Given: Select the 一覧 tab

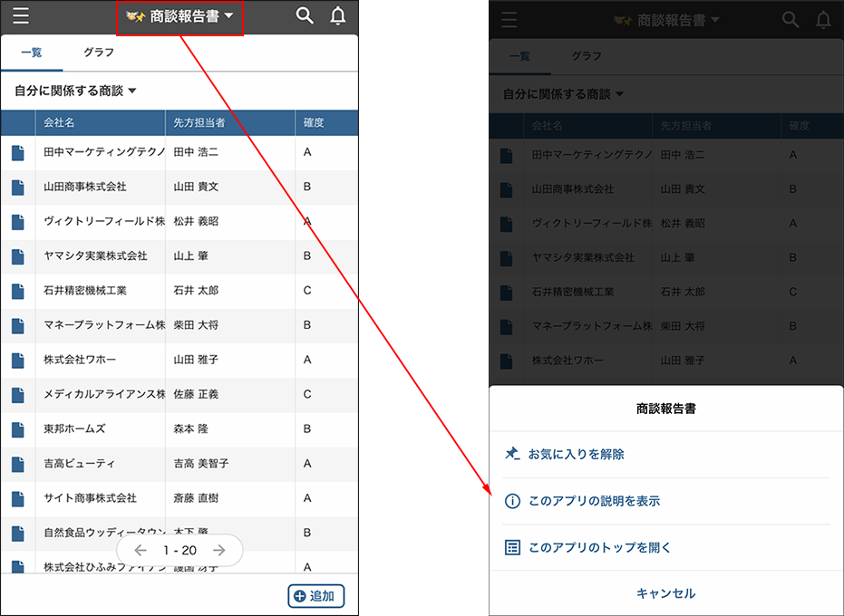Looking at the screenshot, I should tap(33, 53).
